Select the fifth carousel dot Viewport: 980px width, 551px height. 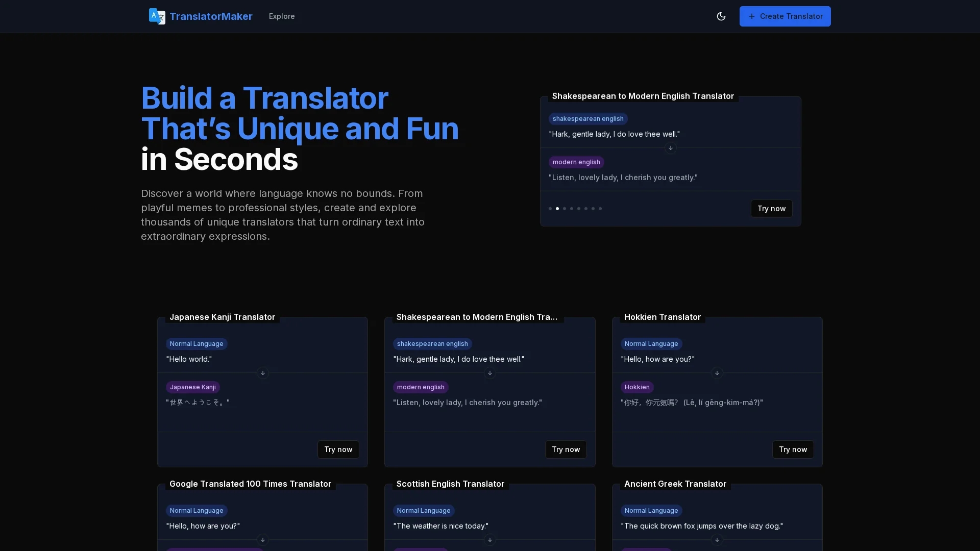click(x=579, y=209)
